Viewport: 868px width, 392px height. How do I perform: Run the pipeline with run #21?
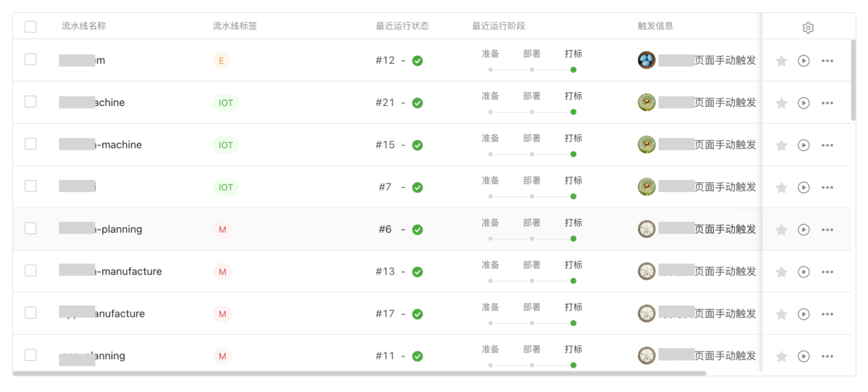pos(804,103)
